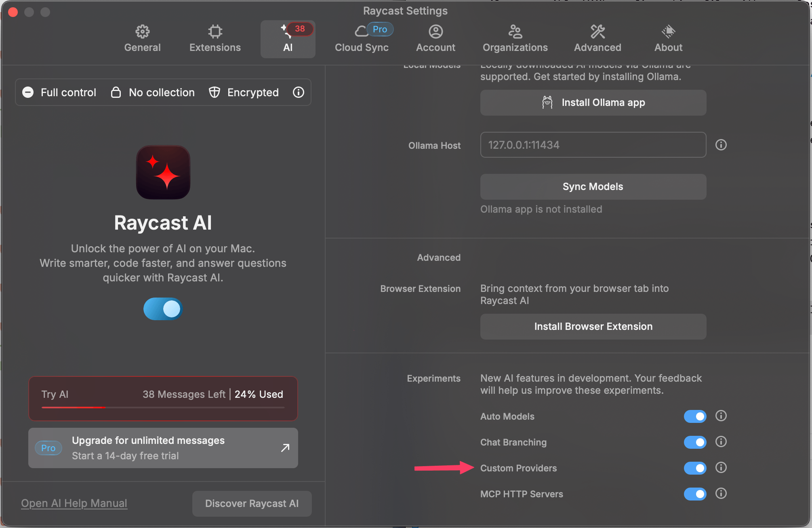Open the General settings tab icon
812x528 pixels.
pos(142,32)
